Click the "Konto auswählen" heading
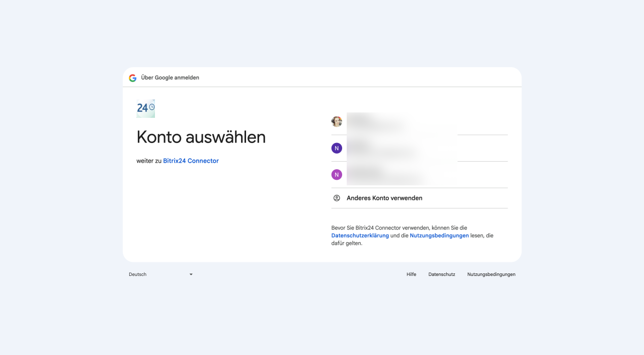This screenshot has height=355, width=644. pyautogui.click(x=201, y=137)
